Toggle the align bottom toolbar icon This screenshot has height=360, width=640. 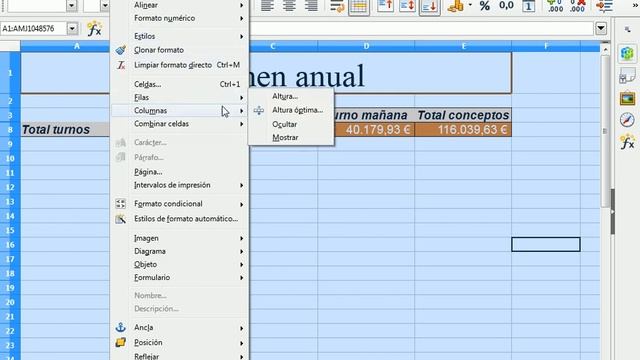pos(429,6)
